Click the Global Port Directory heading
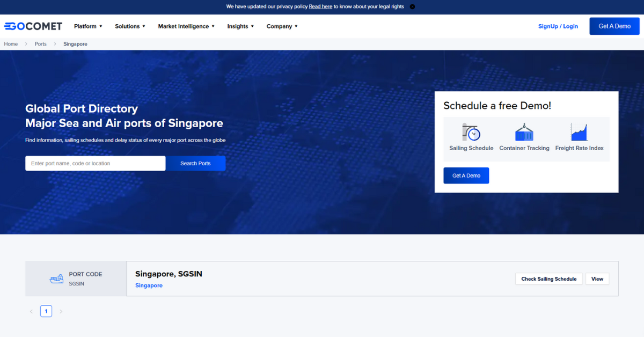The image size is (644, 337). pyautogui.click(x=82, y=108)
